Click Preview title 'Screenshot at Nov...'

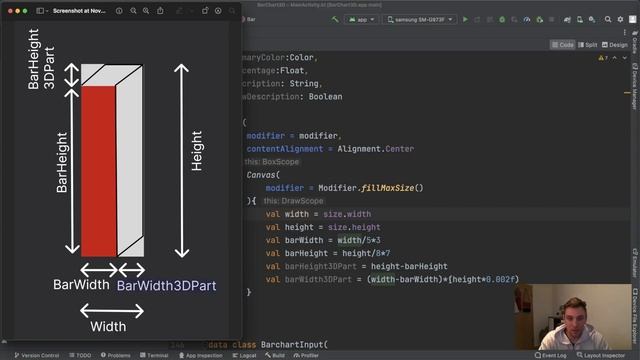[79, 11]
